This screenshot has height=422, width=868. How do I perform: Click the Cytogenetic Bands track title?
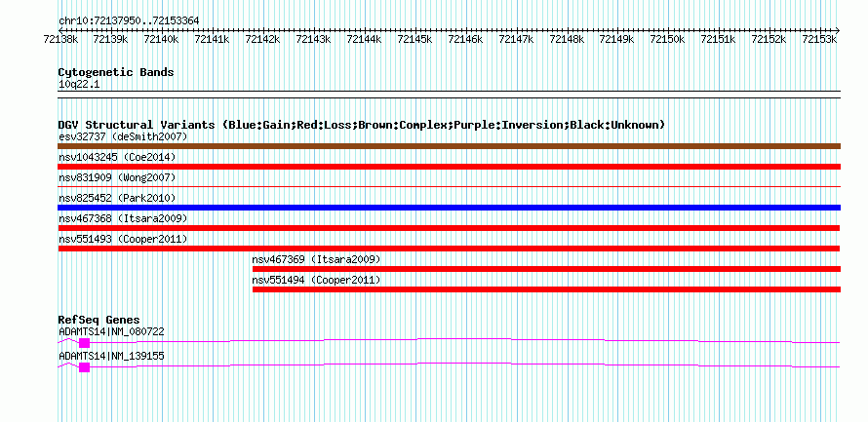click(x=116, y=72)
